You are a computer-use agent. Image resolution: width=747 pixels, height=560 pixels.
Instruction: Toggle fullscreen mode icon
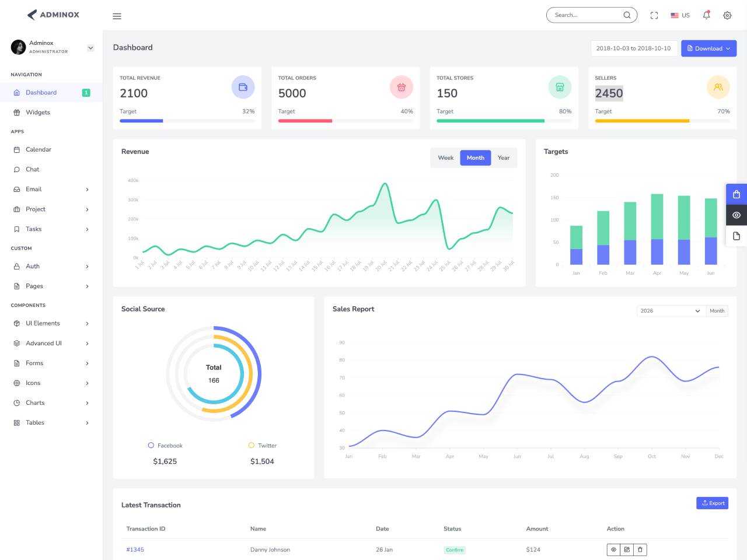click(x=654, y=15)
